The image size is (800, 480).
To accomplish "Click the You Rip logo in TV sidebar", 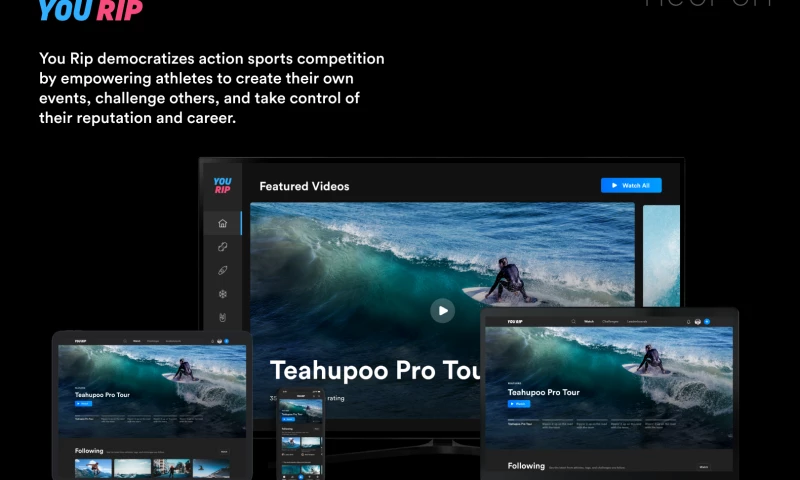I will point(222,186).
